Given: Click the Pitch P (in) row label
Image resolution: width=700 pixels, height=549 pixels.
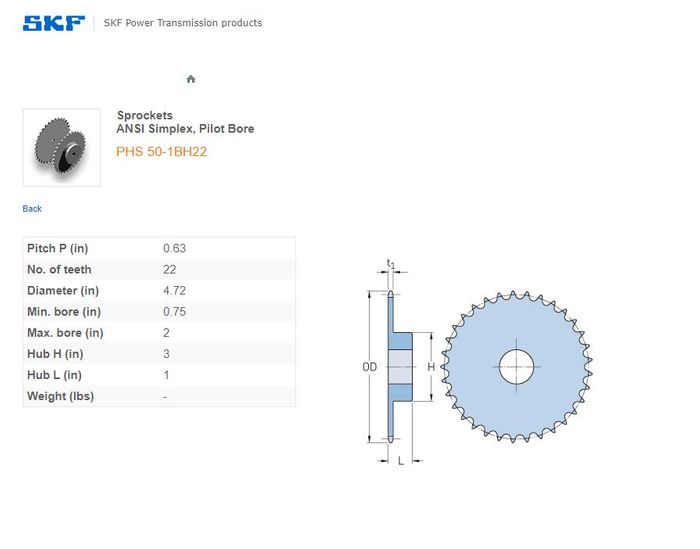Looking at the screenshot, I should pyautogui.click(x=62, y=248).
